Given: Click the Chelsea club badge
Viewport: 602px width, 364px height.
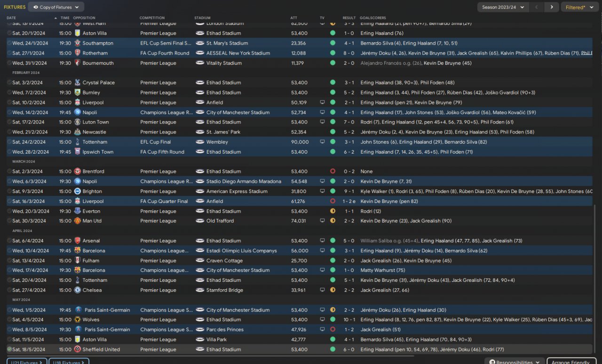Looking at the screenshot, I should point(78,290).
